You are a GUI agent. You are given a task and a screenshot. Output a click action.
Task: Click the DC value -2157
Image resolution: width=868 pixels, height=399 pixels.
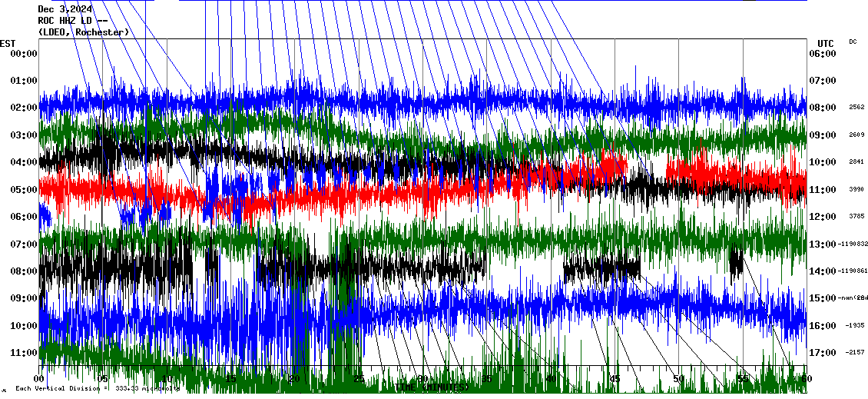[856, 352]
